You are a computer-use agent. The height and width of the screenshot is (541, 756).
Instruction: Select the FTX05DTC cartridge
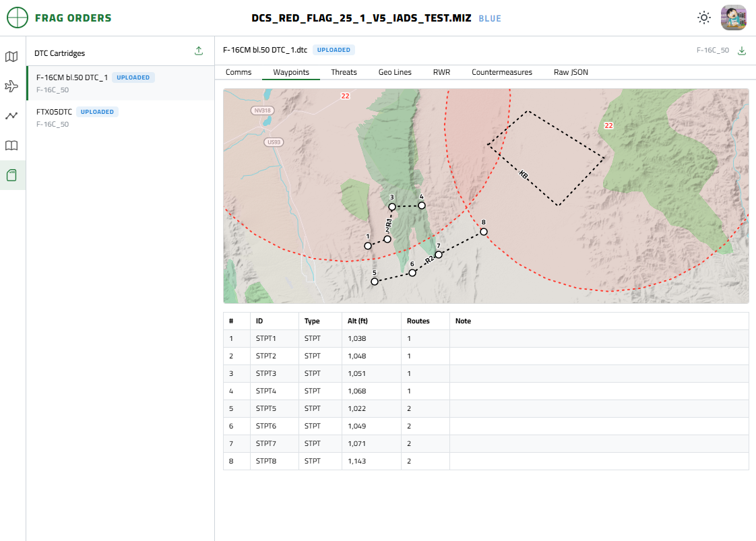click(x=121, y=118)
